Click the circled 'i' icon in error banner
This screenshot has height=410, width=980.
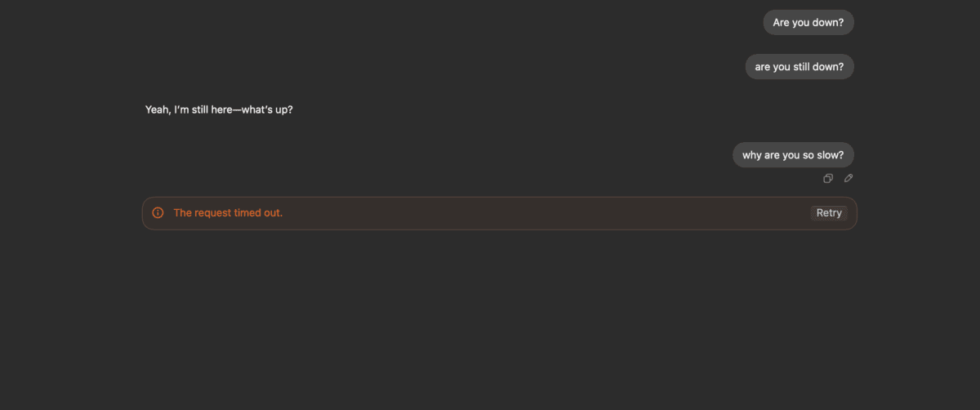[158, 213]
